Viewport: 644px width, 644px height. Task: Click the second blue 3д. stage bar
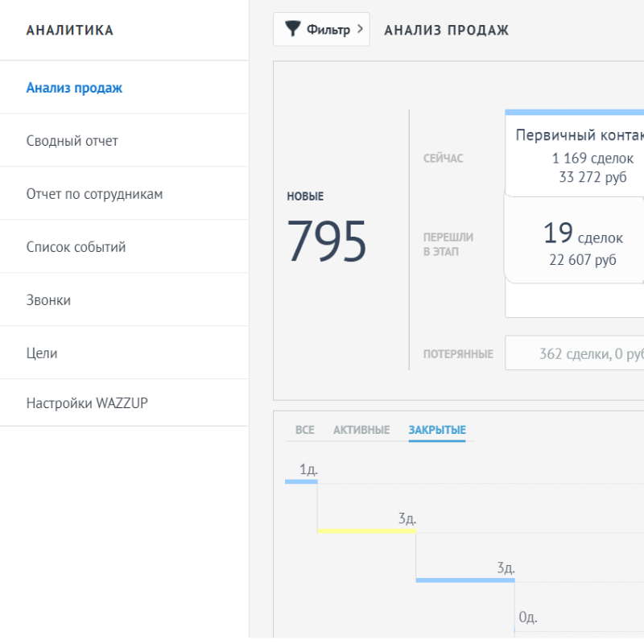point(464,580)
